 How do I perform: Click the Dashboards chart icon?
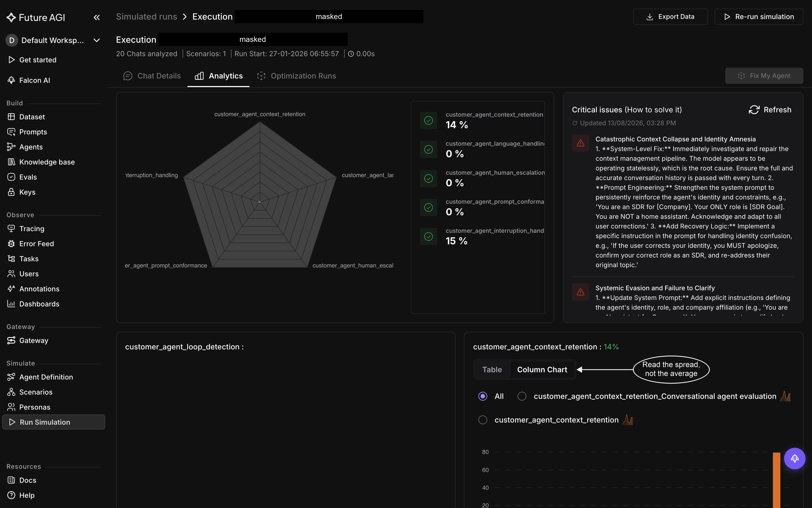(11, 304)
